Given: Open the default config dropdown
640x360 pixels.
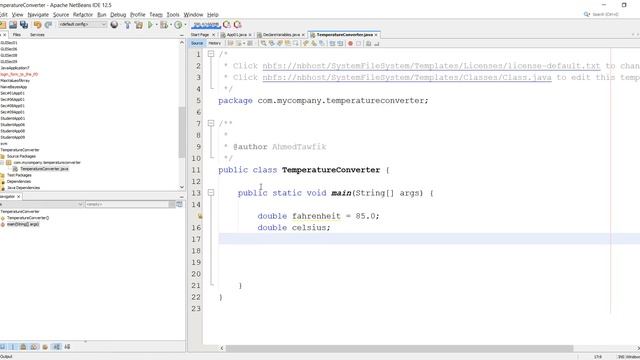Looking at the screenshot, I should pyautogui.click(x=82, y=24).
